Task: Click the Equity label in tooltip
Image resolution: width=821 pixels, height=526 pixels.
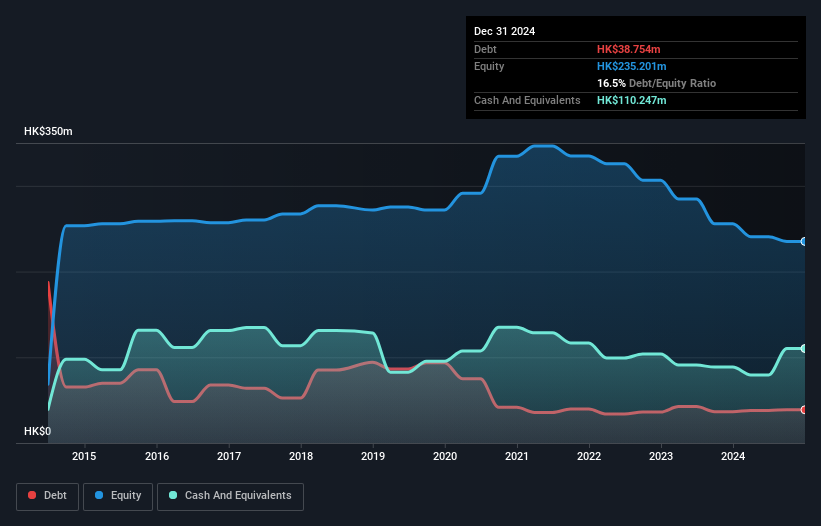Action: pyautogui.click(x=489, y=66)
